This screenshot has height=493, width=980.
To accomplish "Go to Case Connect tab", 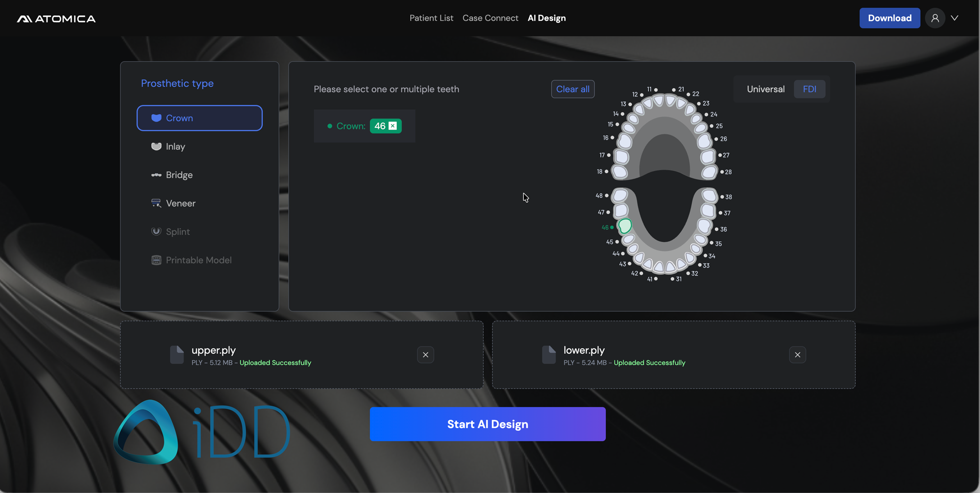I will 490,18.
